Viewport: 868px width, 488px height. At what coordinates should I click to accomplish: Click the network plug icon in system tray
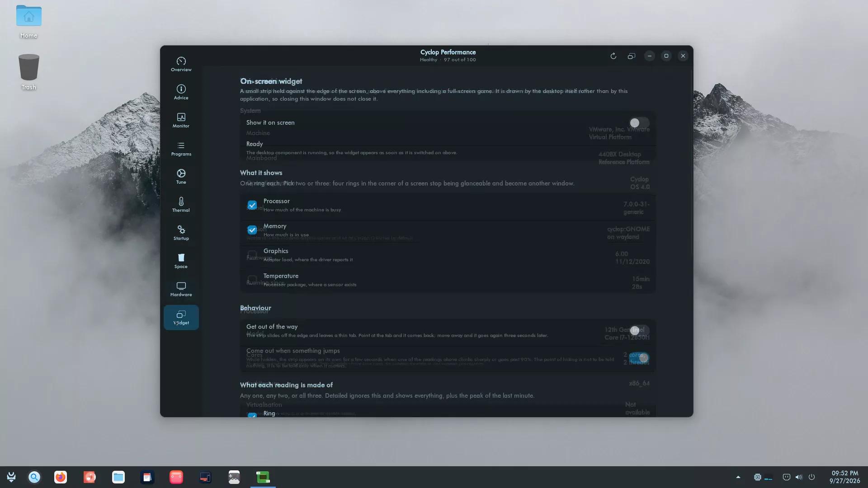786,477
